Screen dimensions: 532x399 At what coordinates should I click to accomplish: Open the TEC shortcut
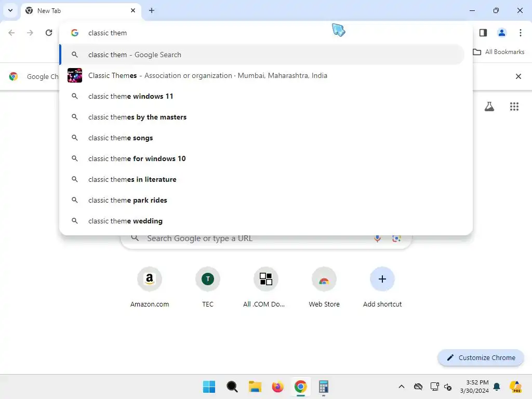[x=208, y=287]
